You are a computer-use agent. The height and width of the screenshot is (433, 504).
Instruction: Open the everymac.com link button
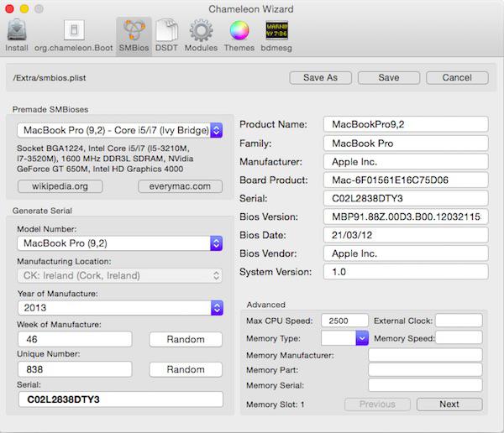pos(180,186)
